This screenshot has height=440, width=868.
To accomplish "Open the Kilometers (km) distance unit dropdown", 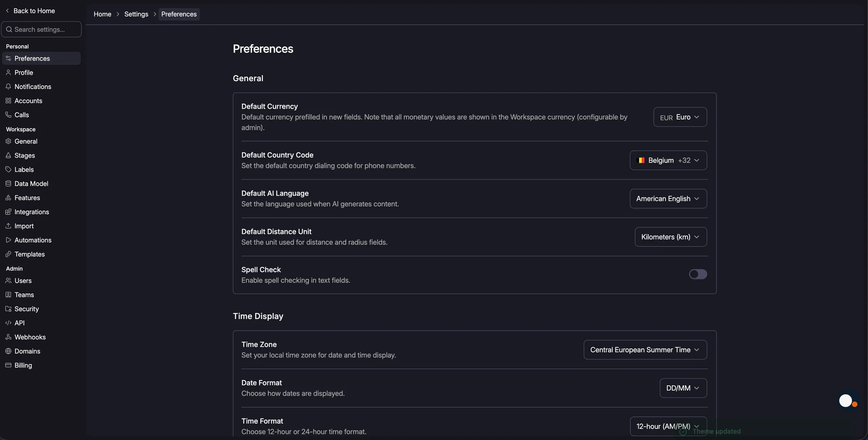I will [x=671, y=237].
